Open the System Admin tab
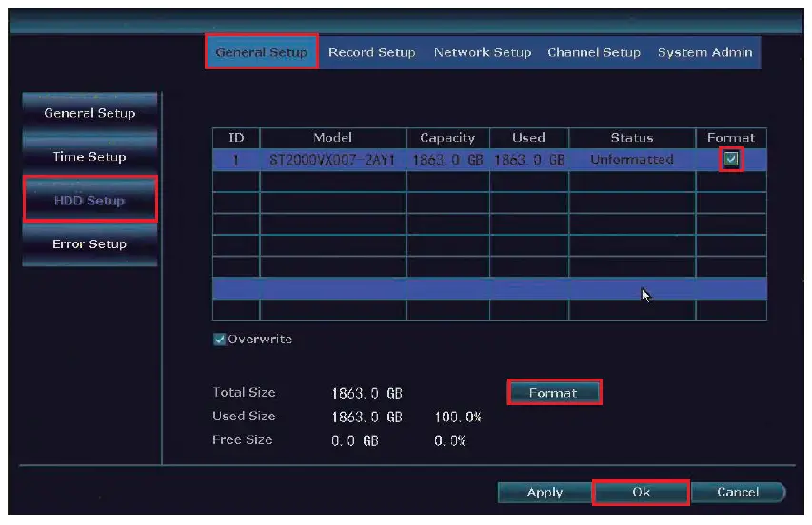 point(704,52)
